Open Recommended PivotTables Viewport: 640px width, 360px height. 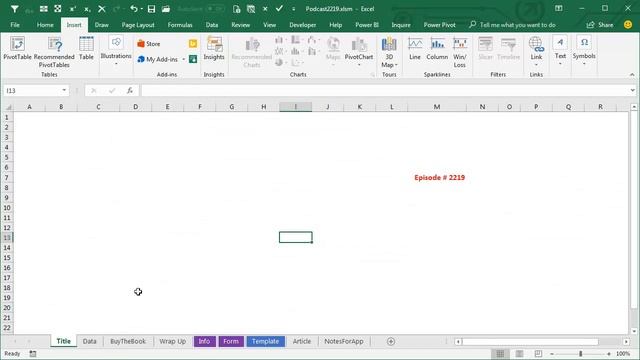[x=54, y=52]
